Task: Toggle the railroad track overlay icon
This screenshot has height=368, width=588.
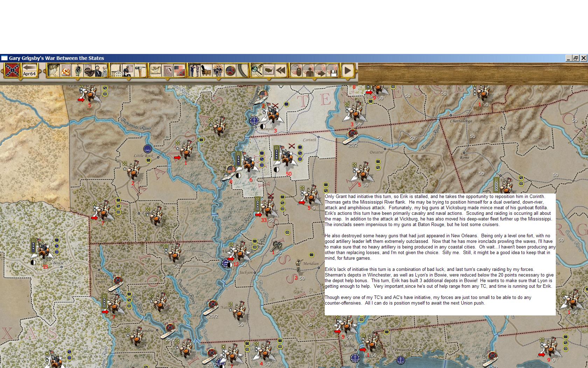Action: coord(241,70)
